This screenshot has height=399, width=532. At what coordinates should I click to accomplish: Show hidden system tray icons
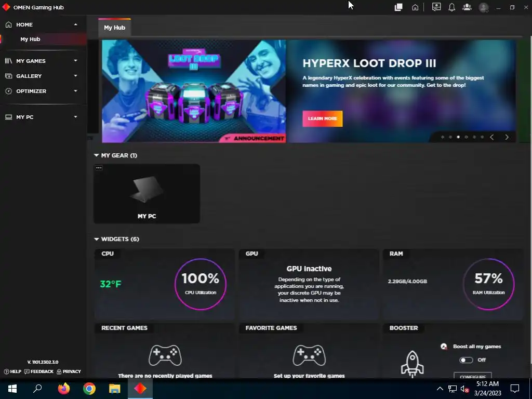(440, 389)
